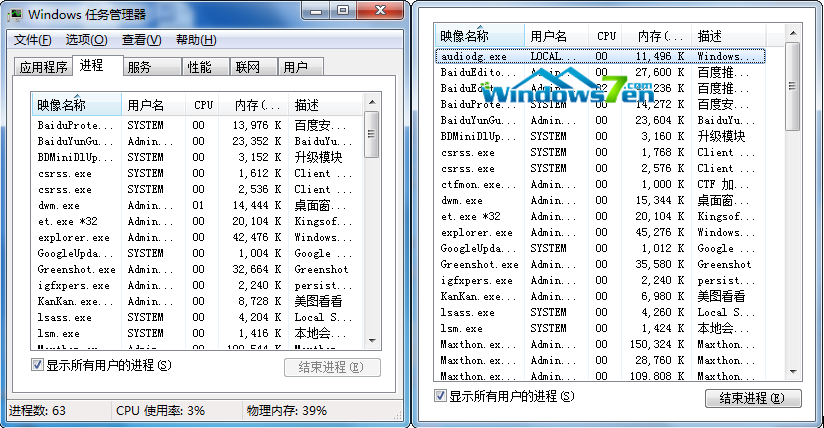Select igfxpers.exe process in right list

pos(600,280)
